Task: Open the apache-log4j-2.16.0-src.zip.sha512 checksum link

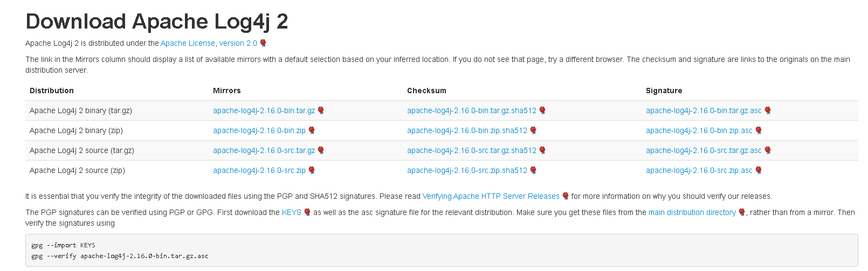Action: pyautogui.click(x=467, y=170)
